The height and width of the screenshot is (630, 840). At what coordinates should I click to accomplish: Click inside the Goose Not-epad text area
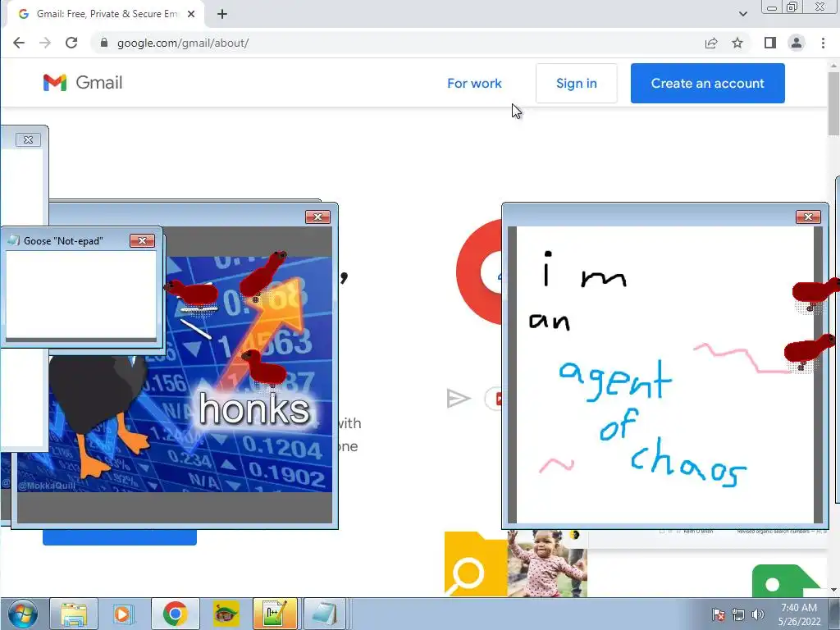[81, 294]
